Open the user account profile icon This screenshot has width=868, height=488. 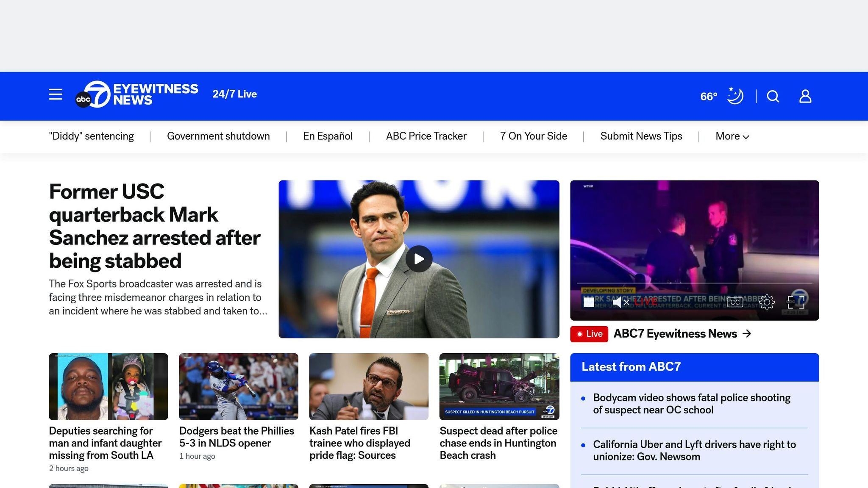(x=805, y=97)
